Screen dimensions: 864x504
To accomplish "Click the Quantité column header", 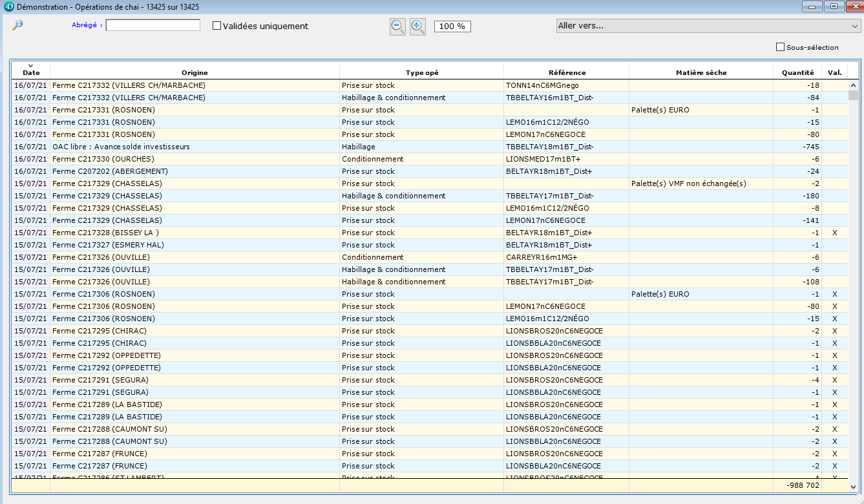I will click(797, 73).
